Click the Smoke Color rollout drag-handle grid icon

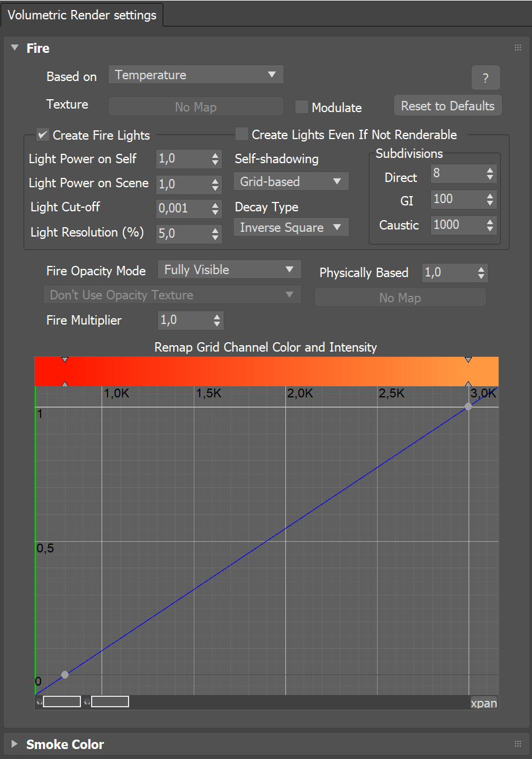517,744
